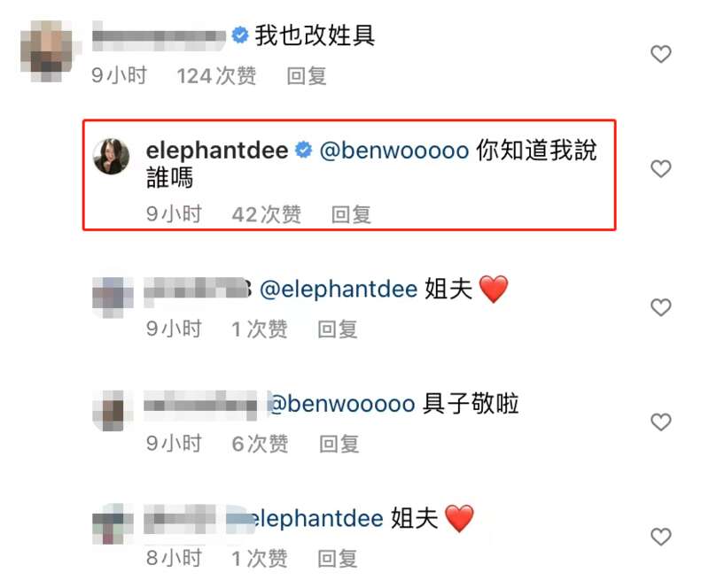Like the '具子敬啦' comment heart
The width and height of the screenshot is (709, 588).
coord(660,422)
